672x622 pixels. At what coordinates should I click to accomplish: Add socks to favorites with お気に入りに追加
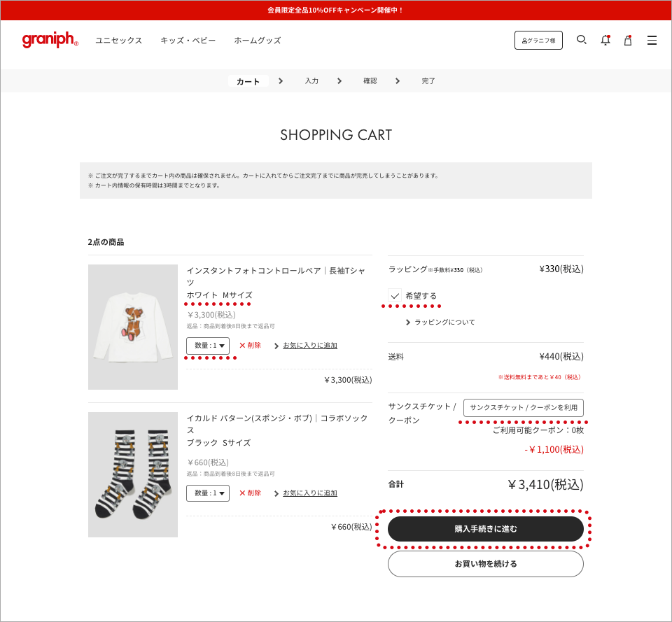tap(310, 493)
